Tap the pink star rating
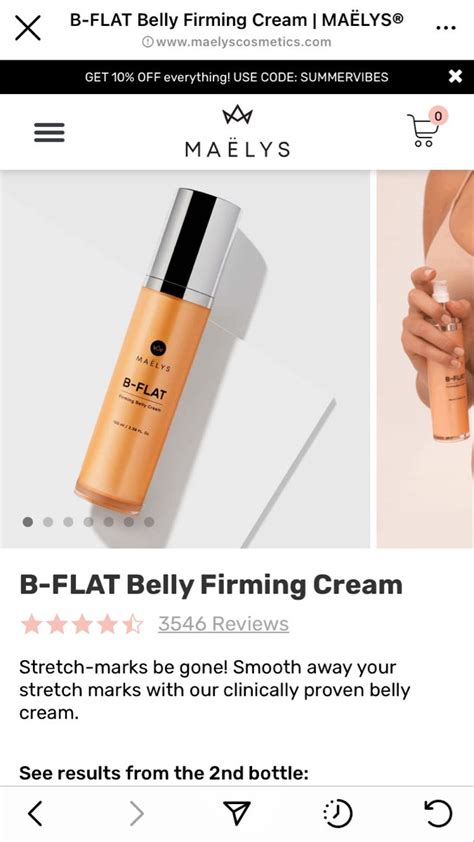474x842 pixels. (x=82, y=624)
